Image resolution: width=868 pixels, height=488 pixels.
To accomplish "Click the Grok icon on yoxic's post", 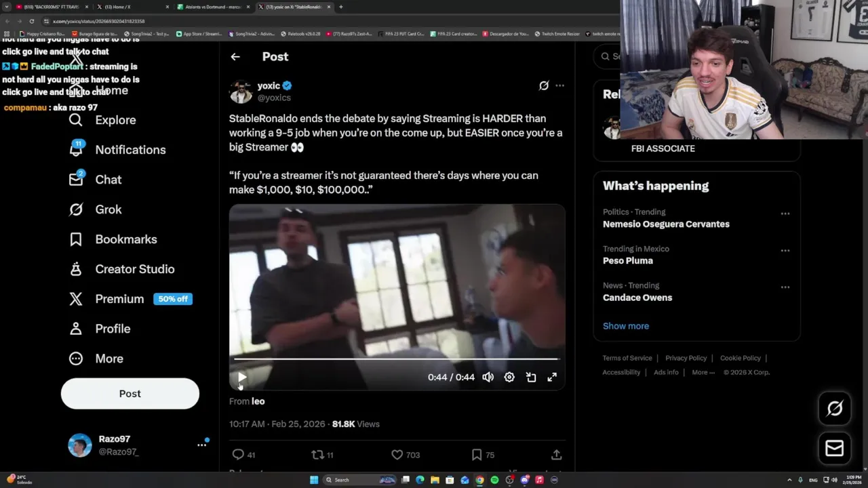I will click(x=544, y=85).
